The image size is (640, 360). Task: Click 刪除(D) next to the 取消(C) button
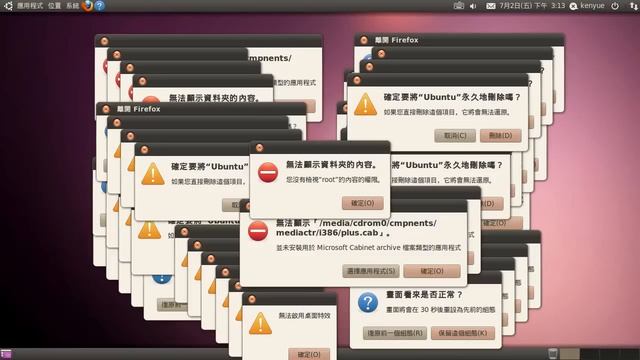pos(500,136)
